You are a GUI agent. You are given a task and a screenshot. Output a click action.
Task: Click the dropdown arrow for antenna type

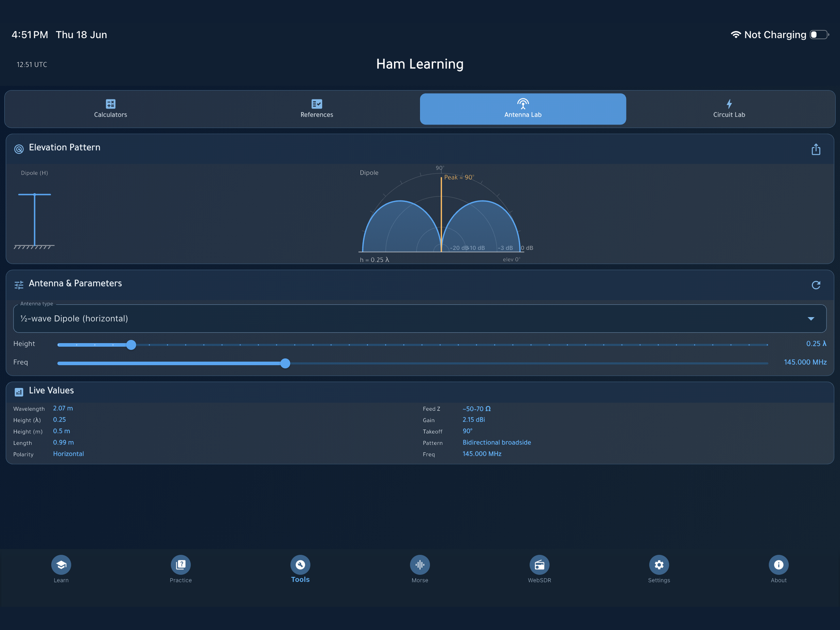pyautogui.click(x=811, y=319)
